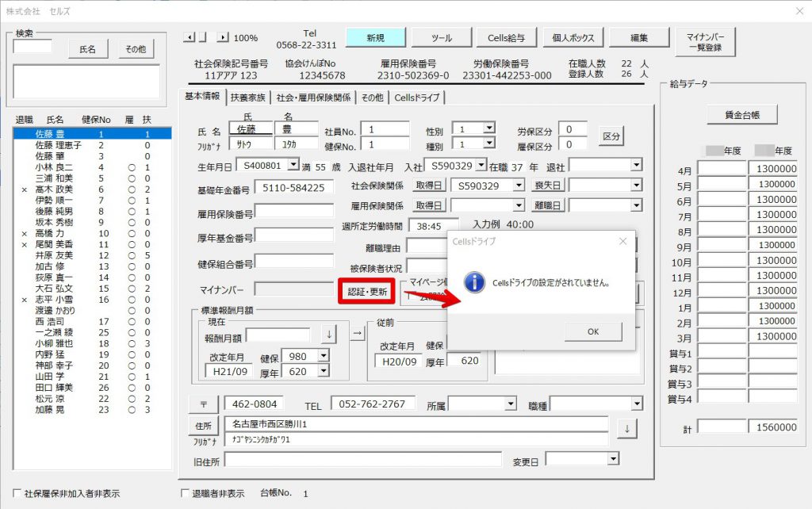Open the 離職日 dropdown
Viewport: 812px width, 509px height.
pyautogui.click(x=637, y=205)
